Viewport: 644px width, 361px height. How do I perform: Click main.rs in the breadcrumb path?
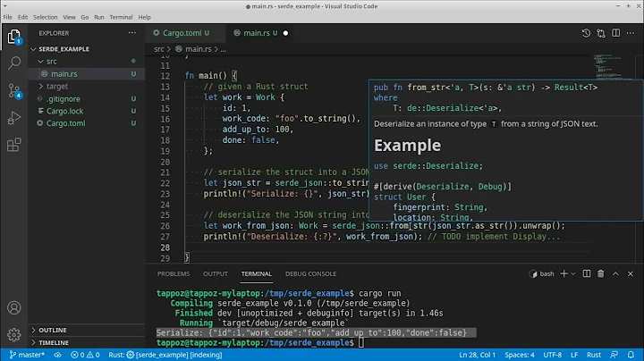tap(198, 49)
